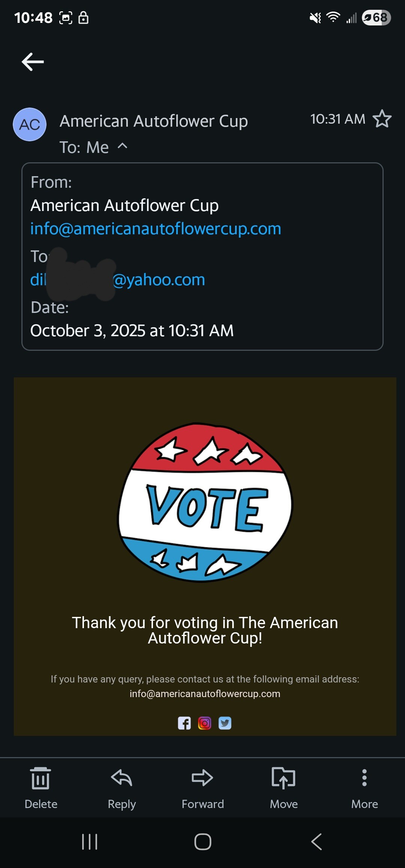Tap the VOTE badge image
405x868 pixels.
[205, 503]
